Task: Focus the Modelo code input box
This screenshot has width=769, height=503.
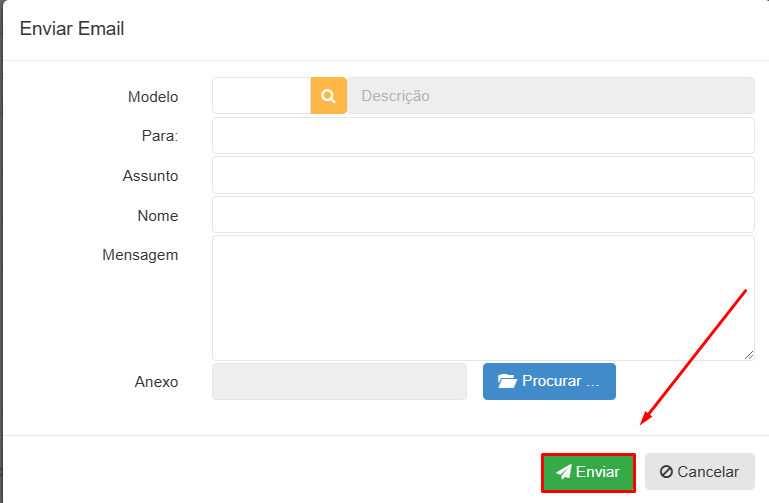Action: click(x=261, y=96)
